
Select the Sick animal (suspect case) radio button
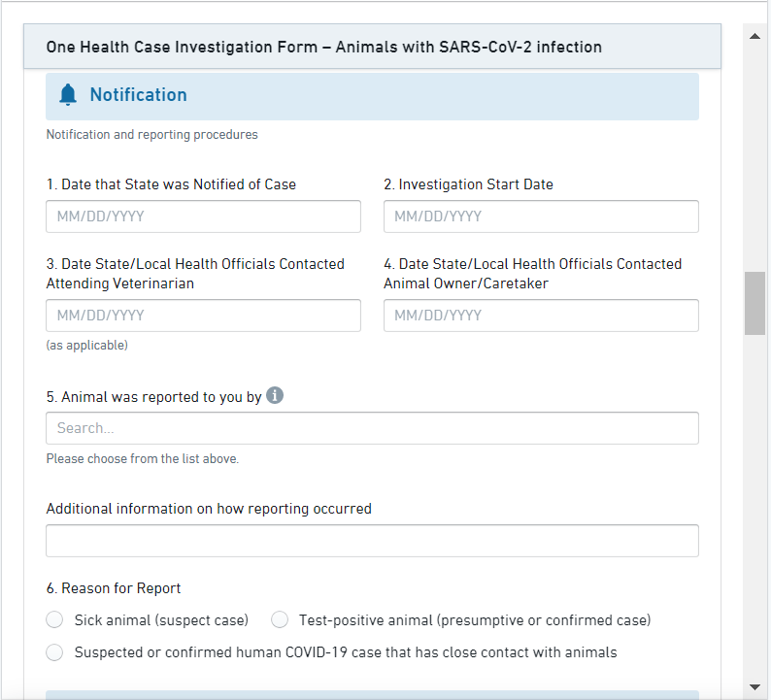click(55, 620)
